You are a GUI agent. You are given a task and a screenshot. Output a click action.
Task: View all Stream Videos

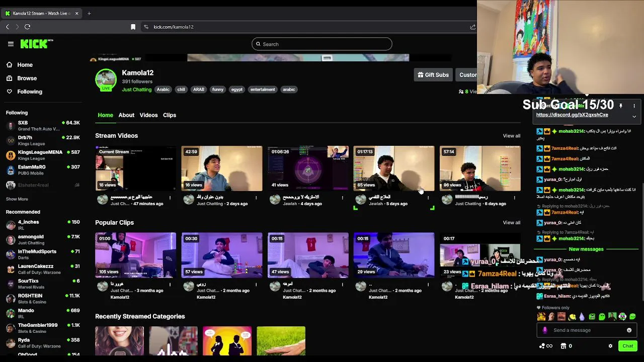[x=511, y=136]
